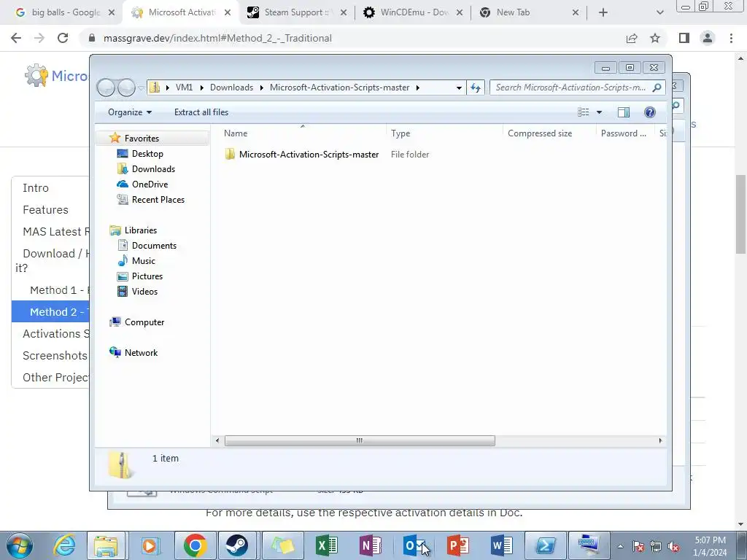The width and height of the screenshot is (747, 560).
Task: Open the Screenshots sidebar link
Action: click(55, 356)
